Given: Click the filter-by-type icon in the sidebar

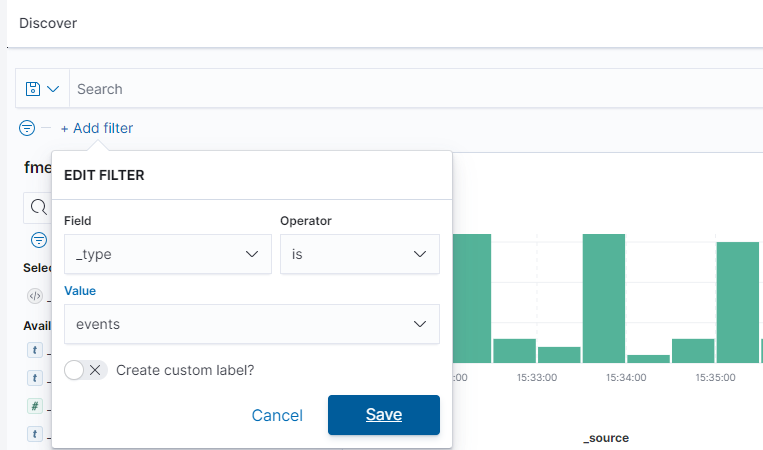Looking at the screenshot, I should pyautogui.click(x=38, y=240).
